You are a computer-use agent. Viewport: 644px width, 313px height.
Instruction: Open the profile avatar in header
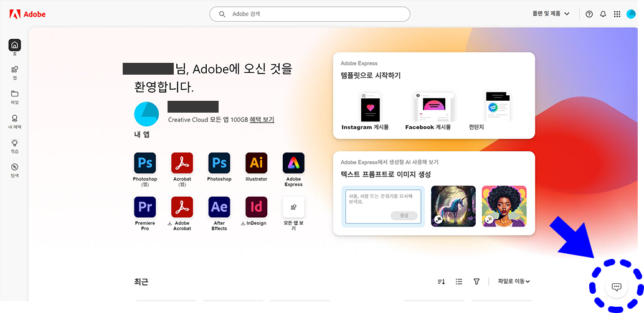631,14
